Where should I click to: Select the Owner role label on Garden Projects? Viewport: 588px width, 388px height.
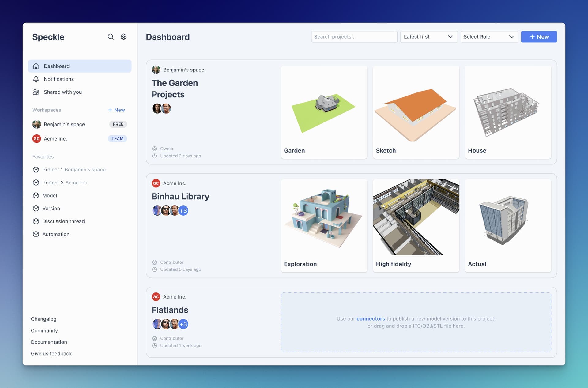(x=167, y=149)
